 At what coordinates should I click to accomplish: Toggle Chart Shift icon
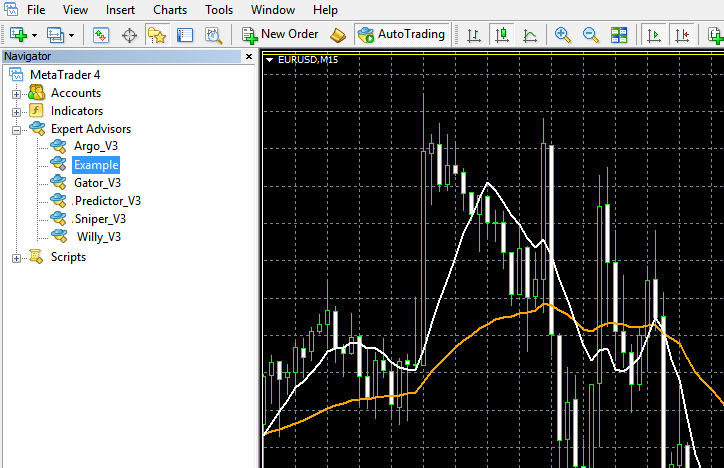682,35
